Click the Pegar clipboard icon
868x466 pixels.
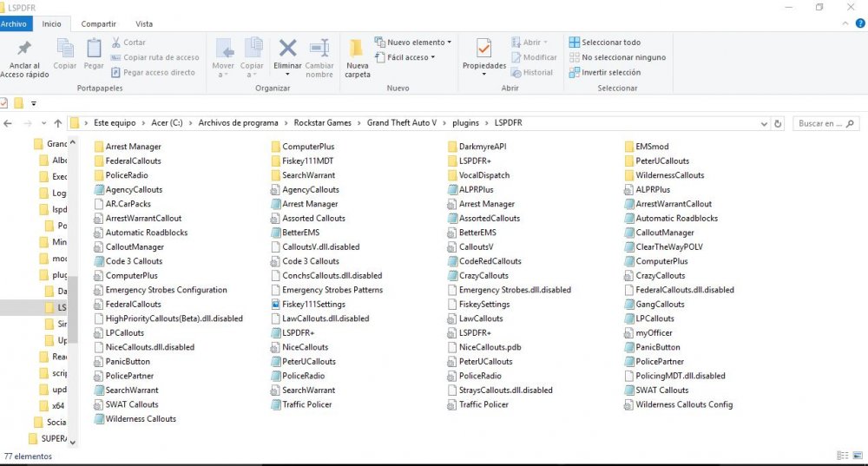click(94, 48)
